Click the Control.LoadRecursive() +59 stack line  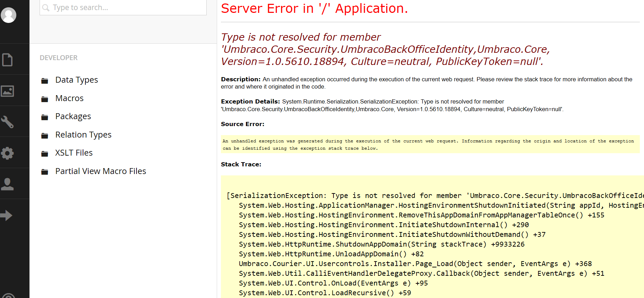coord(325,293)
